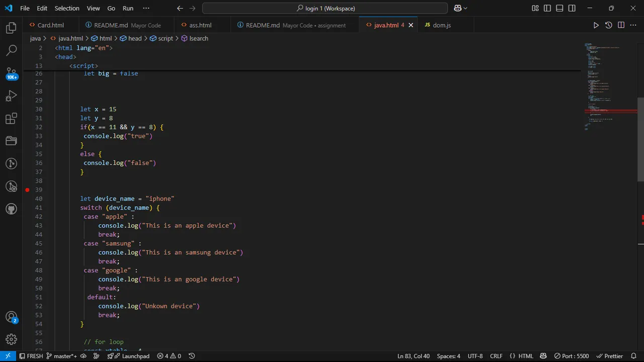
Task: Click the login 1 (Workspace) command center search
Action: pos(325,8)
